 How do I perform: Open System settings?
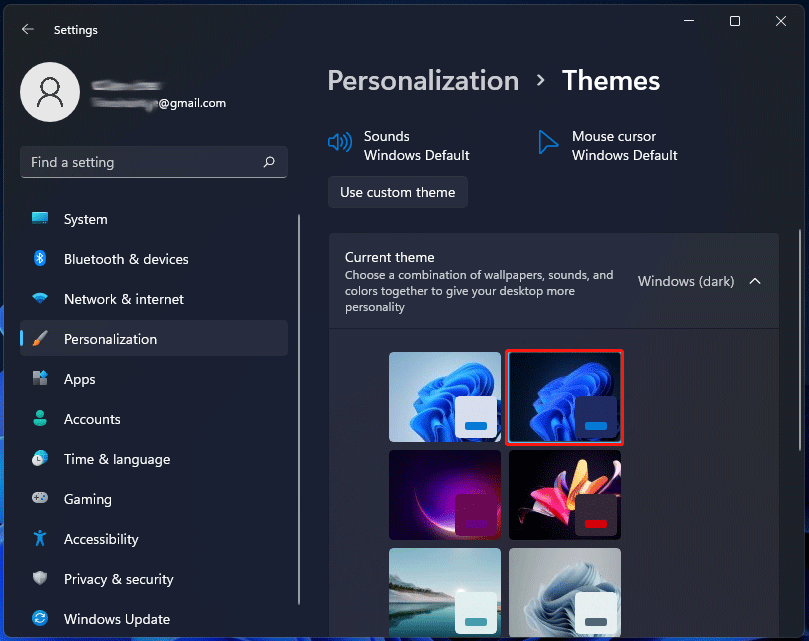[x=154, y=219]
